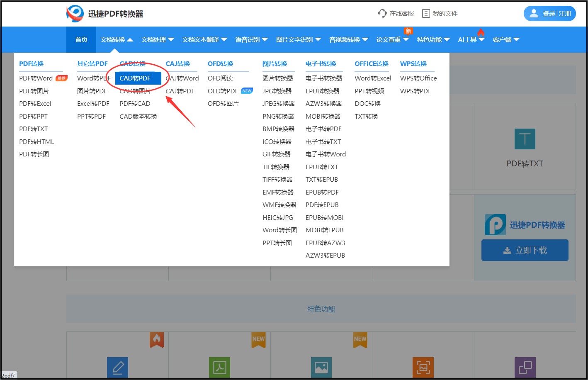Choose WPS转Office from the menu
Screen dimensions: 588x380
pyautogui.click(x=418, y=78)
